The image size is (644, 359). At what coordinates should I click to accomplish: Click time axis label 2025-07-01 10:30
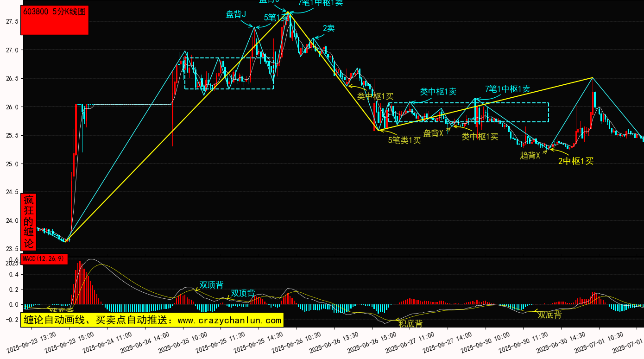(x=600, y=342)
